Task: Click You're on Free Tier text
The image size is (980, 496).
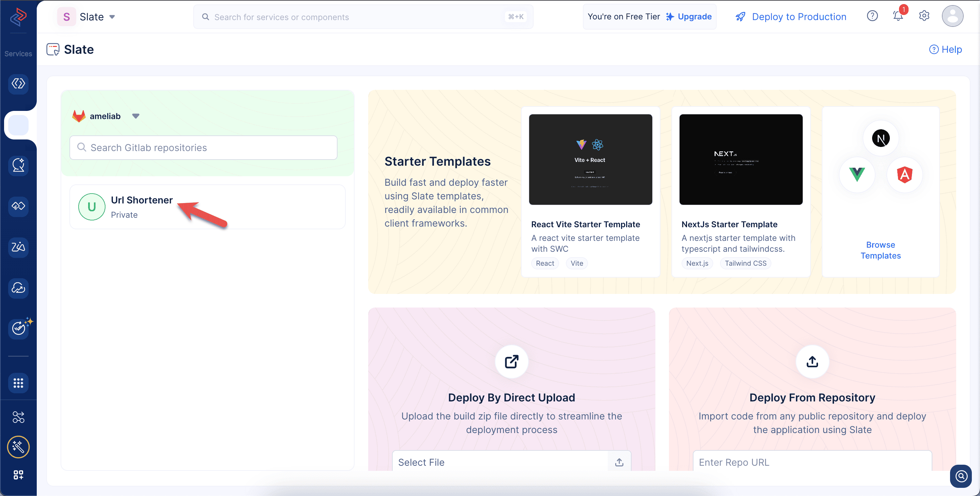Action: click(623, 17)
